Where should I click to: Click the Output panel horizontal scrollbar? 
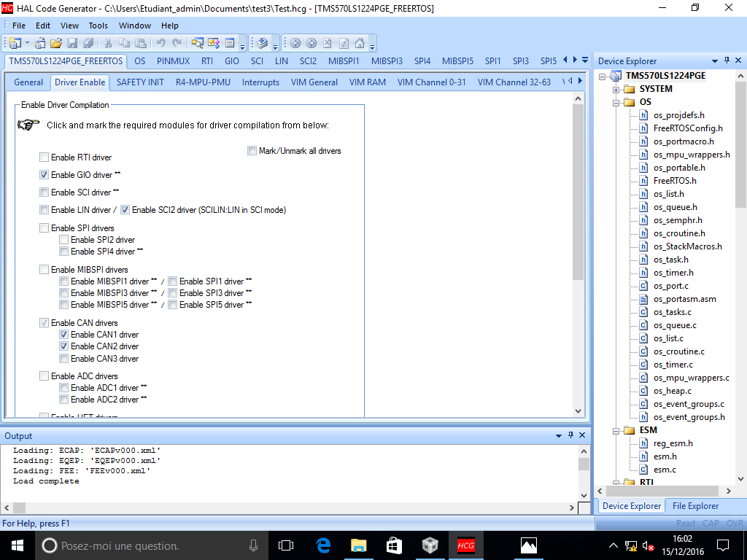(289, 507)
